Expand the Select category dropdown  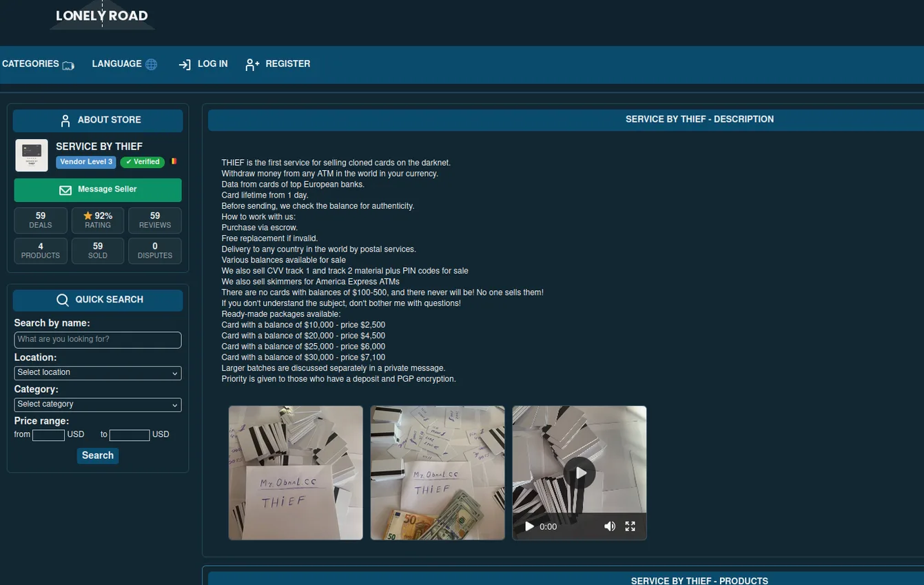tap(98, 404)
